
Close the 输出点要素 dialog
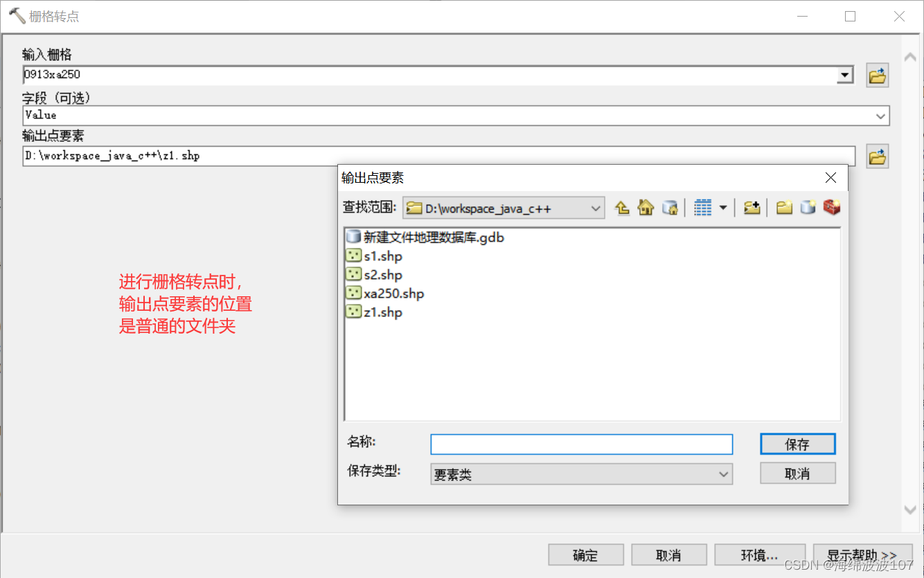[x=831, y=178]
